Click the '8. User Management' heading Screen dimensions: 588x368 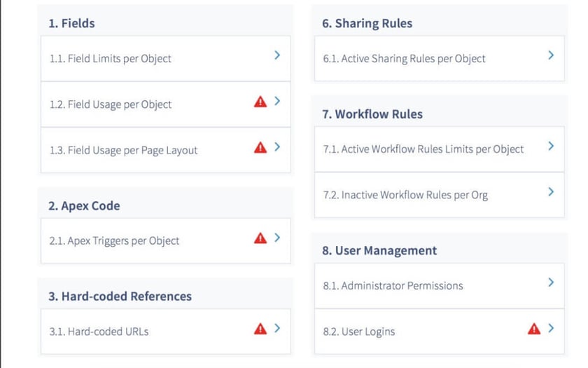pos(379,250)
